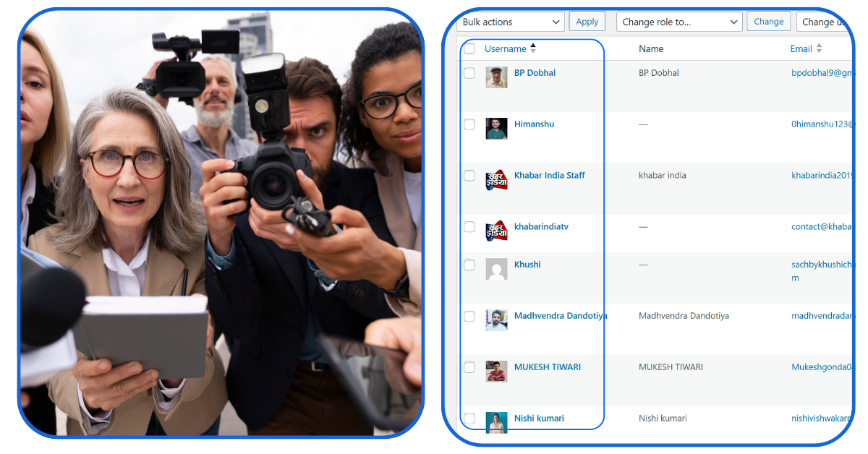868x454 pixels.
Task: Click Nishi kumari's avatar photo
Action: click(496, 422)
